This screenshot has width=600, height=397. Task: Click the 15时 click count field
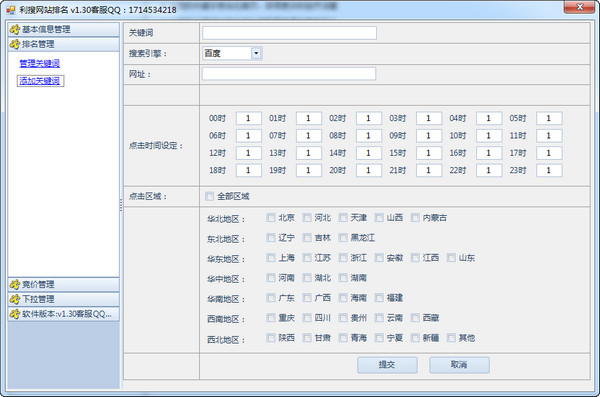429,153
